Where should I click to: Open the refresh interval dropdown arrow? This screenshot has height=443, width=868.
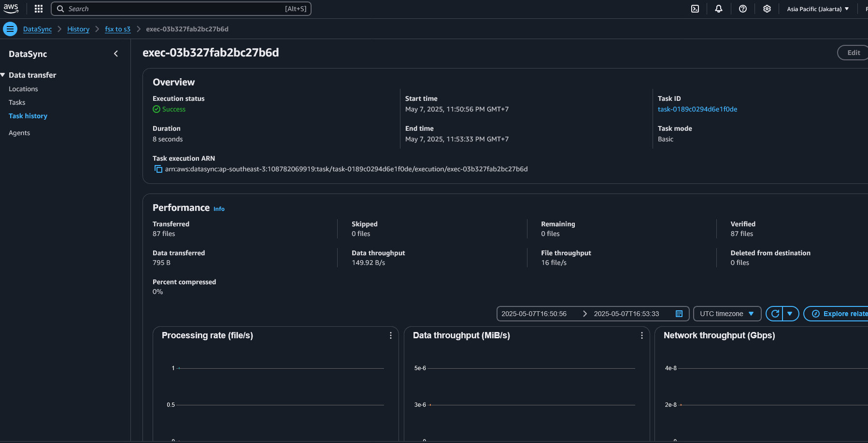(790, 314)
